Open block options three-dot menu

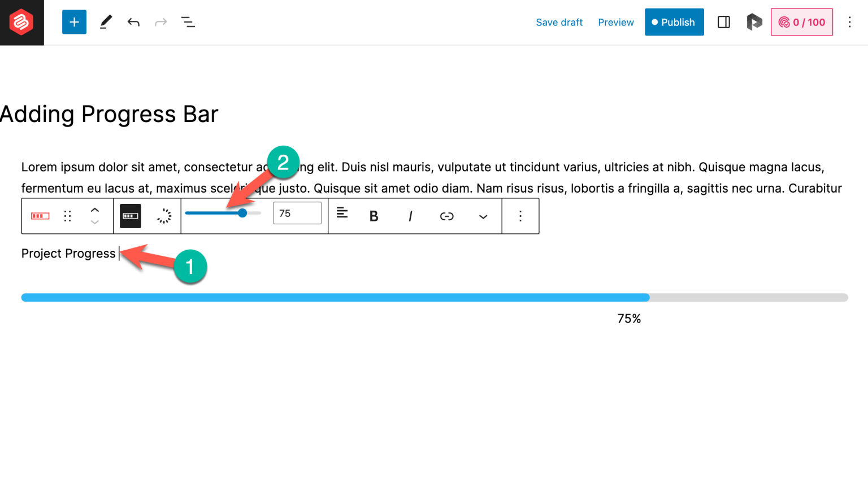pos(520,216)
